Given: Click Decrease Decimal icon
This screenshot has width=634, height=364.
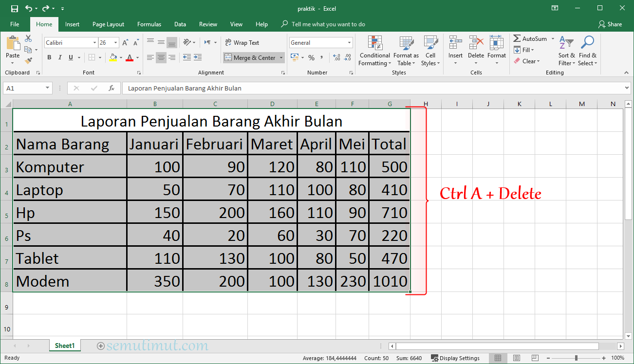Looking at the screenshot, I should [x=347, y=57].
